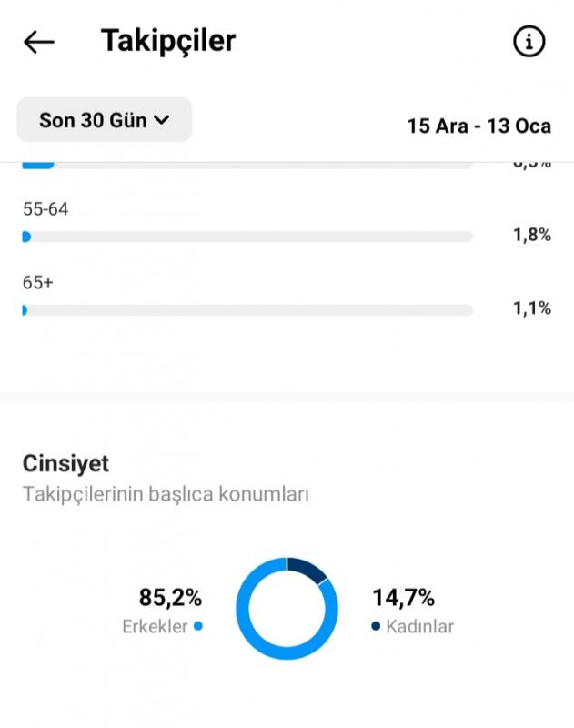574x728 pixels.
Task: Click the 55-64 progress bar
Action: (x=247, y=237)
